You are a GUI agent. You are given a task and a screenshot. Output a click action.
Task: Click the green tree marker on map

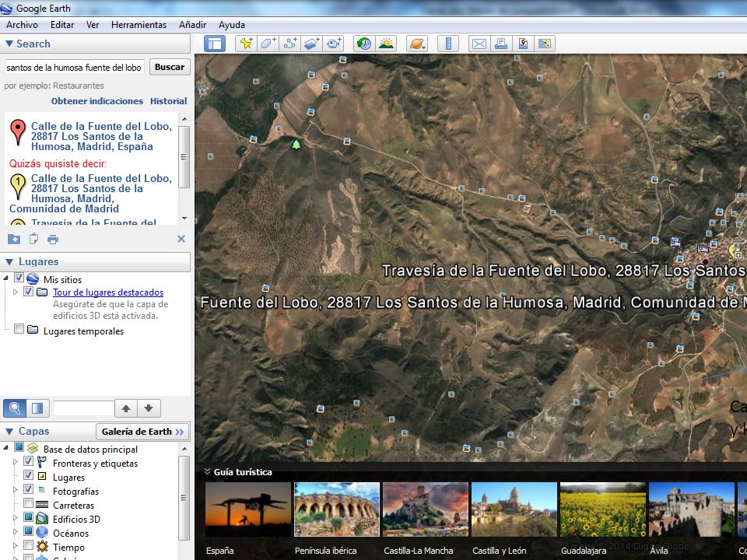[x=296, y=144]
